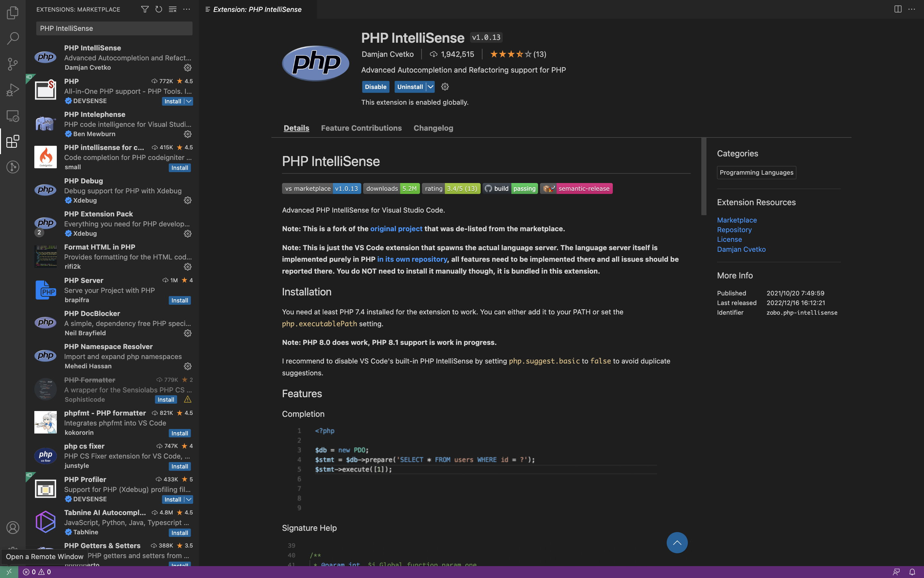Screen dimensions: 924x578
Task: Open manage gear for PHP DocBlocker
Action: tap(187, 333)
